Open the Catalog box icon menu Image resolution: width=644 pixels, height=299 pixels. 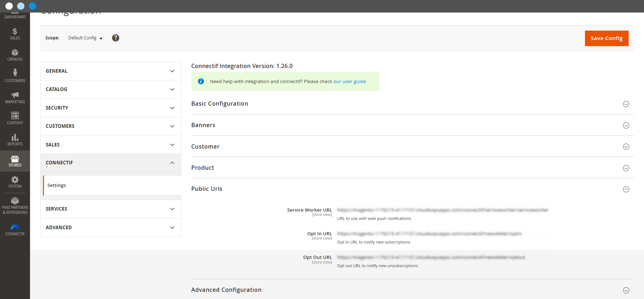pyautogui.click(x=15, y=55)
